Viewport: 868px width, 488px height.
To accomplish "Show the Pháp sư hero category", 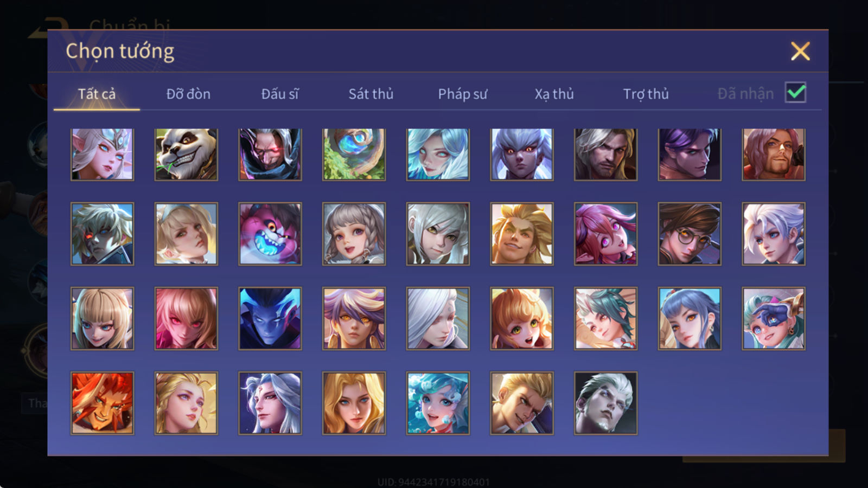I will pyautogui.click(x=462, y=94).
